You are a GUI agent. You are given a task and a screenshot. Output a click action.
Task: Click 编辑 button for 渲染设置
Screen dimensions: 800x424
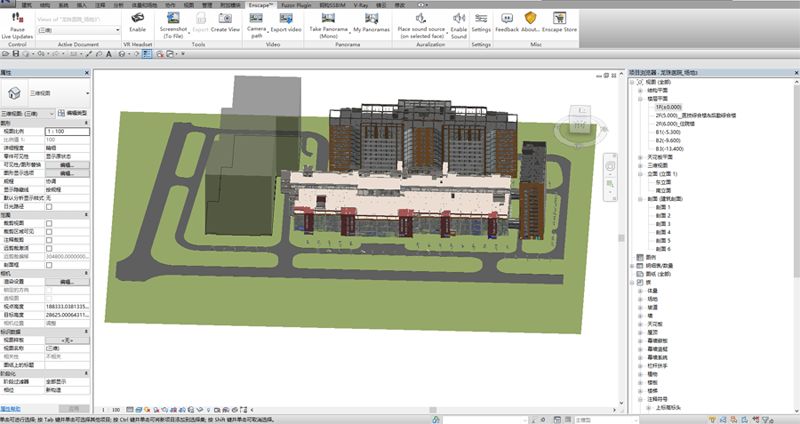point(67,282)
